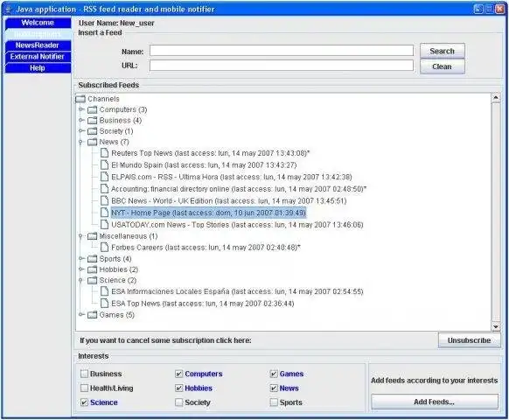Click the feed URL input field
The height and width of the screenshot is (420, 509).
pyautogui.click(x=282, y=66)
